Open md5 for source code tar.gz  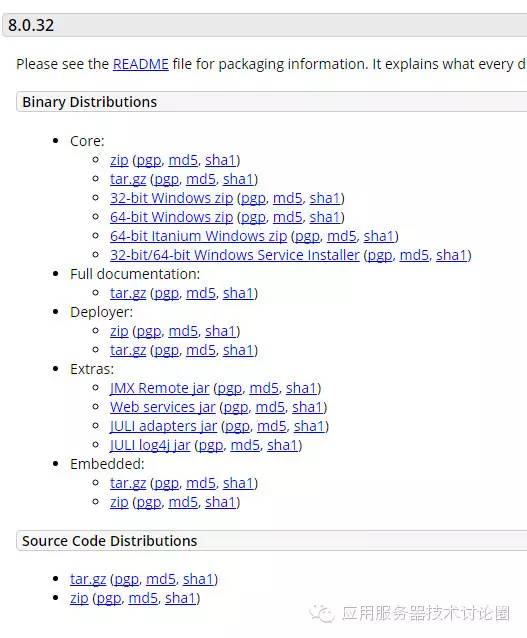(161, 579)
